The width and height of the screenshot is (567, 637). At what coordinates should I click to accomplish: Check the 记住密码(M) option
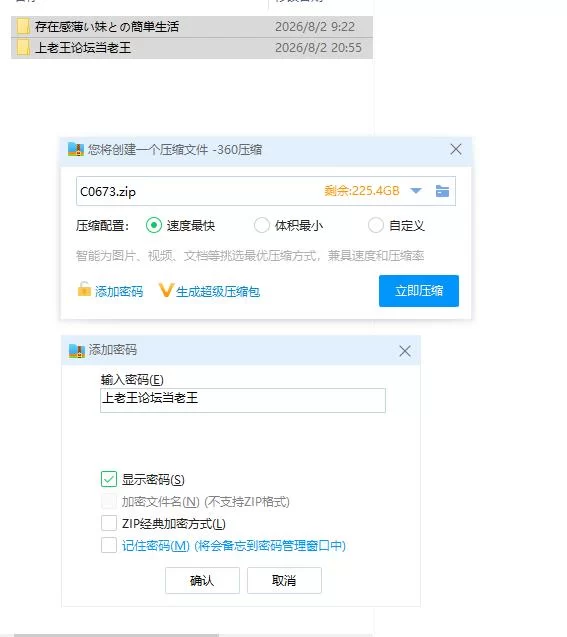(109, 545)
